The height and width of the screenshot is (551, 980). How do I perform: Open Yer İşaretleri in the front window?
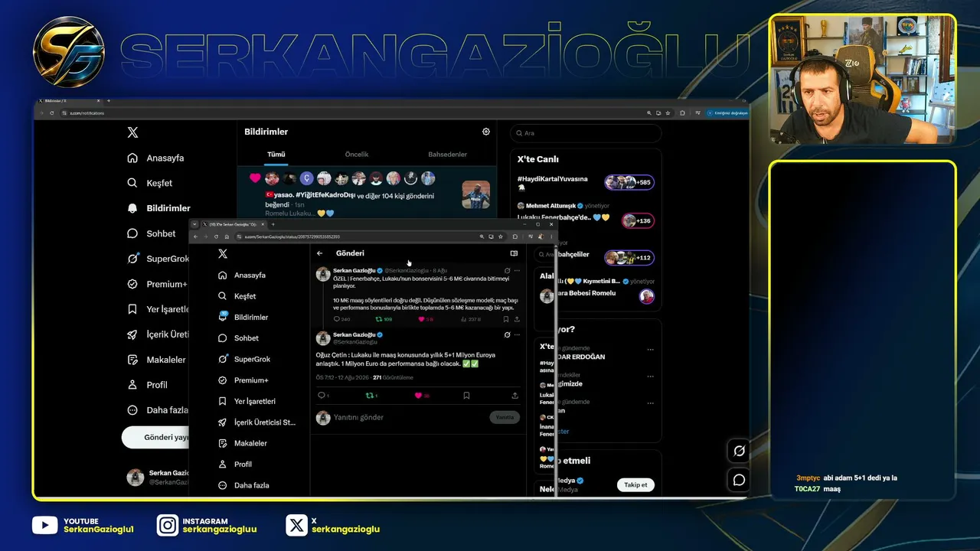[247, 401]
